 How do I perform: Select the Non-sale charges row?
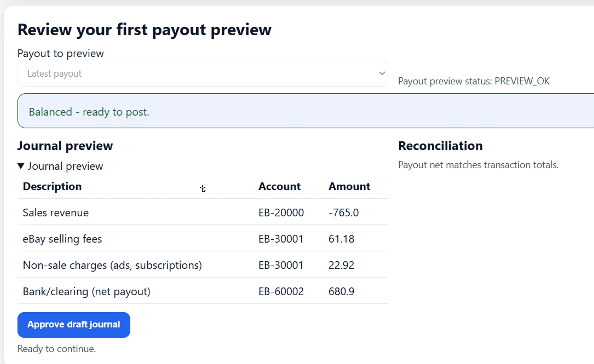click(x=117, y=265)
